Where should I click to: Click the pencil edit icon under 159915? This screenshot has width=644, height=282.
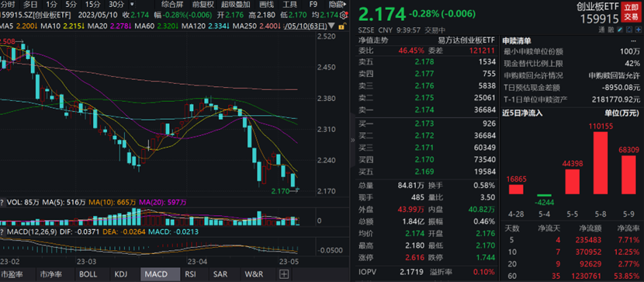click(620, 30)
